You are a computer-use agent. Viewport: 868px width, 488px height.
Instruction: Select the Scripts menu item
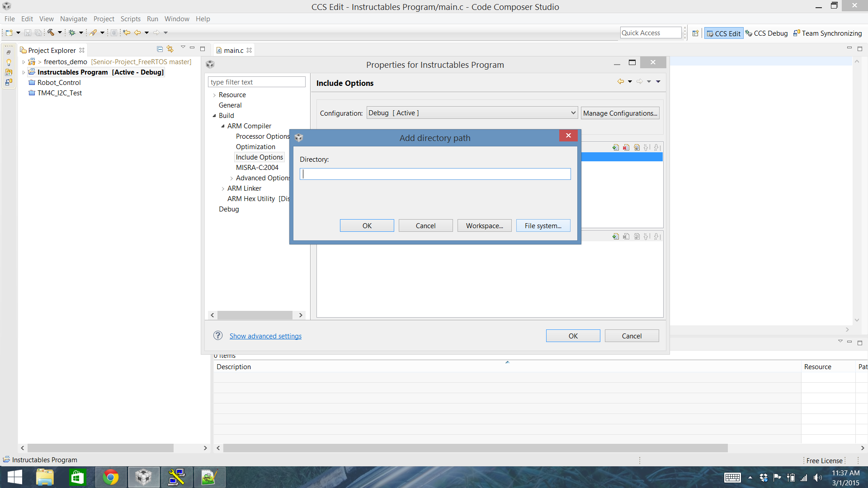[131, 19]
